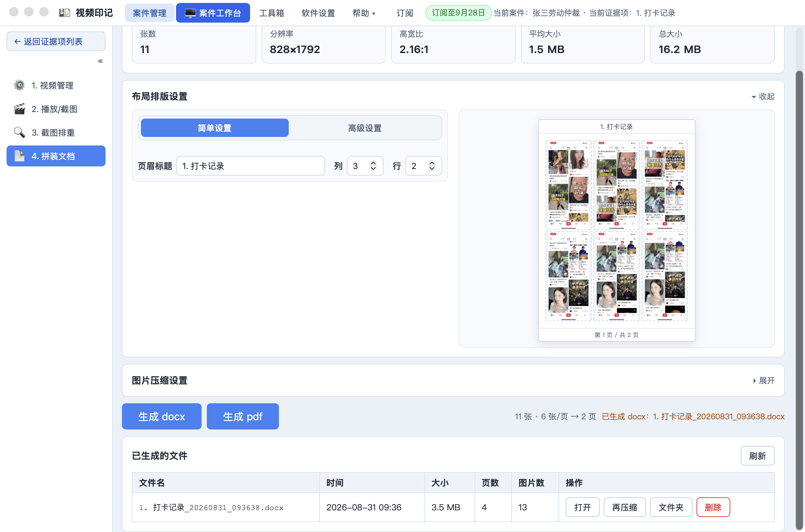Viewport: 805px width, 532px height.
Task: Open the 订阅 menu item
Action: 405,13
